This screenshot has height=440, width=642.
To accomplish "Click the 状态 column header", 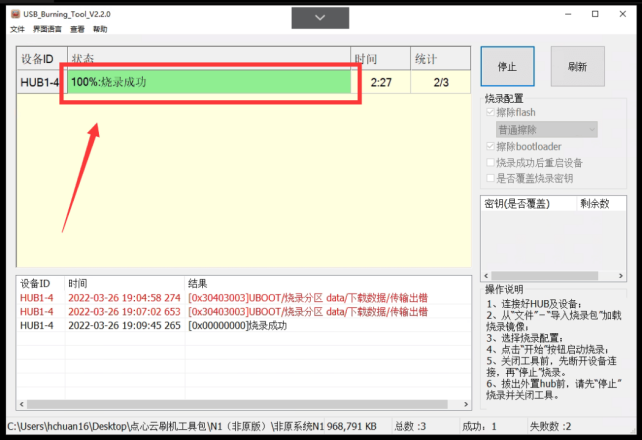I will [208, 58].
